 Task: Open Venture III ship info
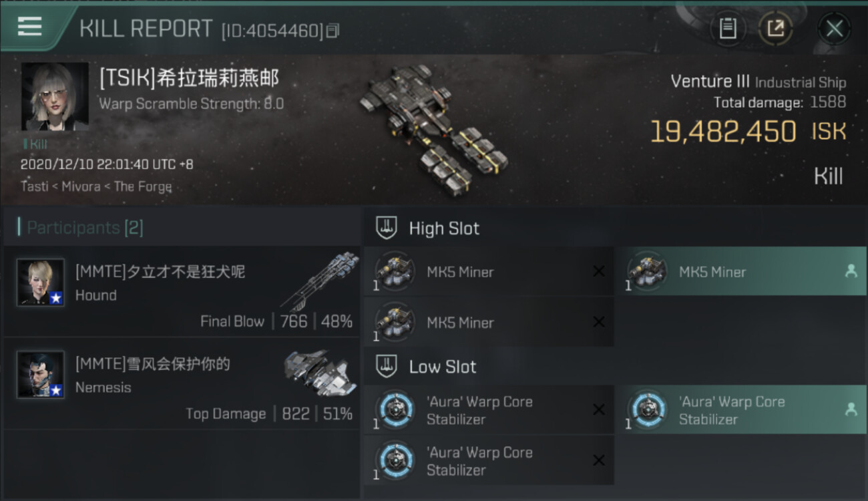(x=710, y=81)
